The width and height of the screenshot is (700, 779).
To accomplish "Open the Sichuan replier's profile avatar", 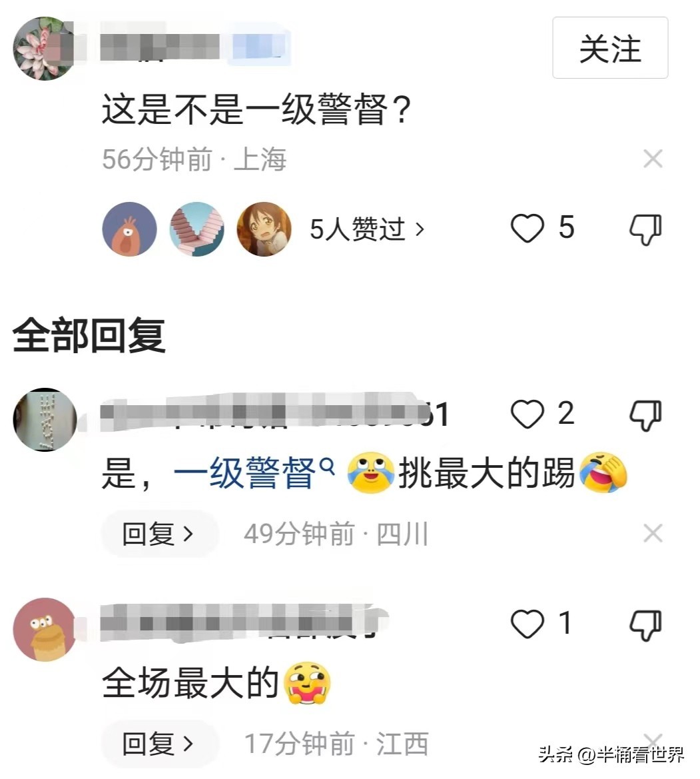I will click(45, 420).
